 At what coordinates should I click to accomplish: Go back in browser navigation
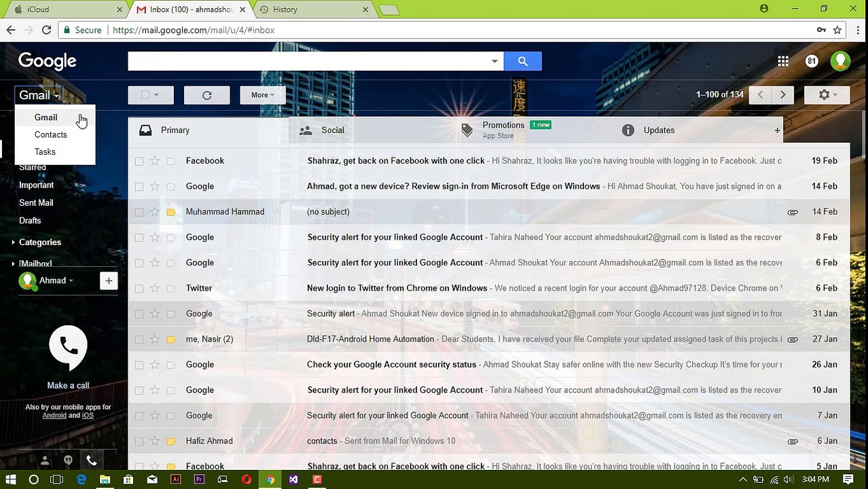point(11,30)
